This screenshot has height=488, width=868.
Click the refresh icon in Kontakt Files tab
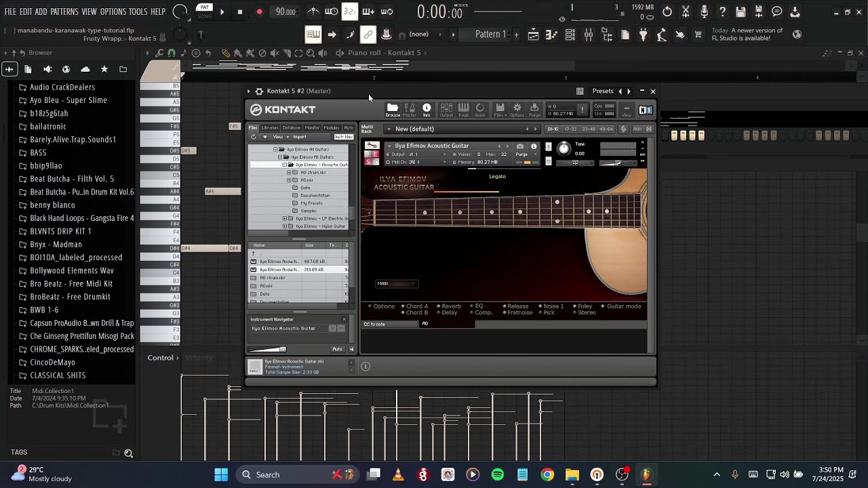(x=254, y=137)
